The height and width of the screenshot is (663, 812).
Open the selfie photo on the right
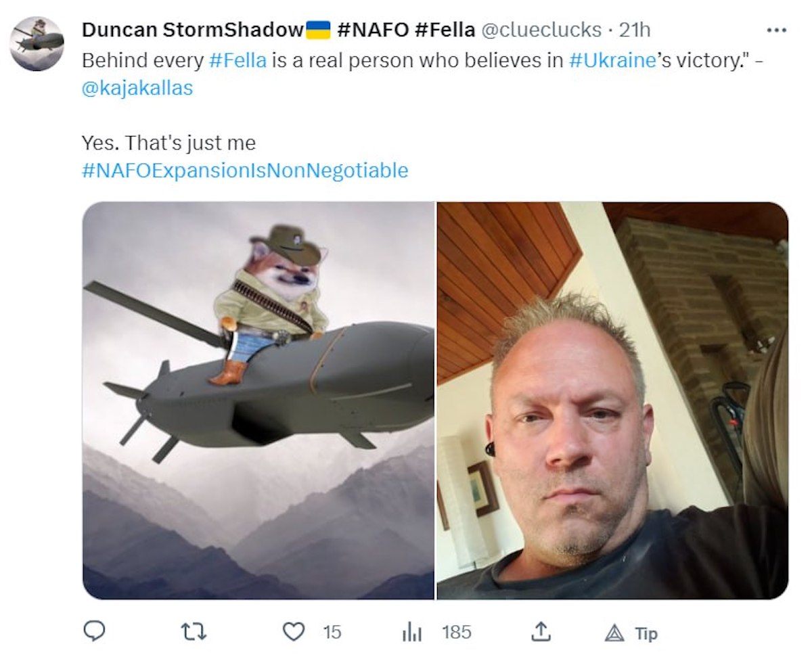(x=612, y=401)
